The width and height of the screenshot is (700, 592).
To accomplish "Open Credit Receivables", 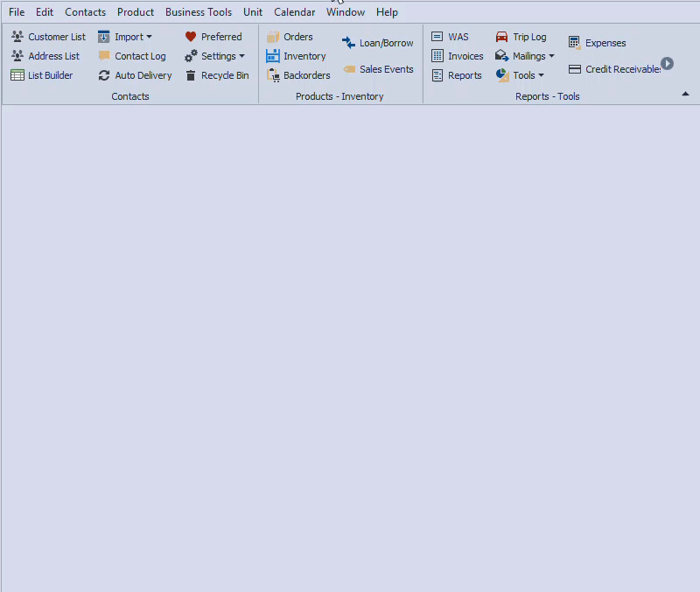I will coord(617,68).
